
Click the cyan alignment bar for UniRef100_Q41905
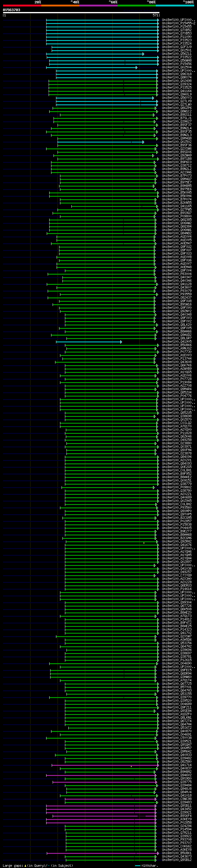(x=89, y=342)
